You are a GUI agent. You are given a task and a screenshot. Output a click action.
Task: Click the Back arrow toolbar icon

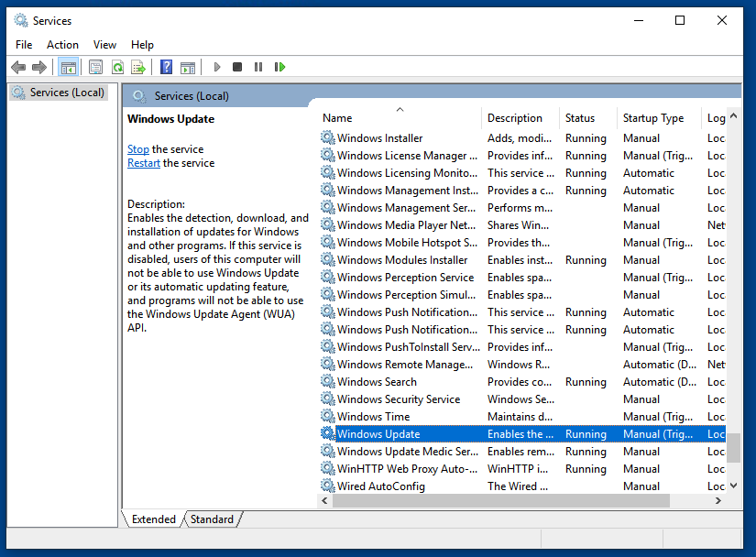(x=18, y=67)
